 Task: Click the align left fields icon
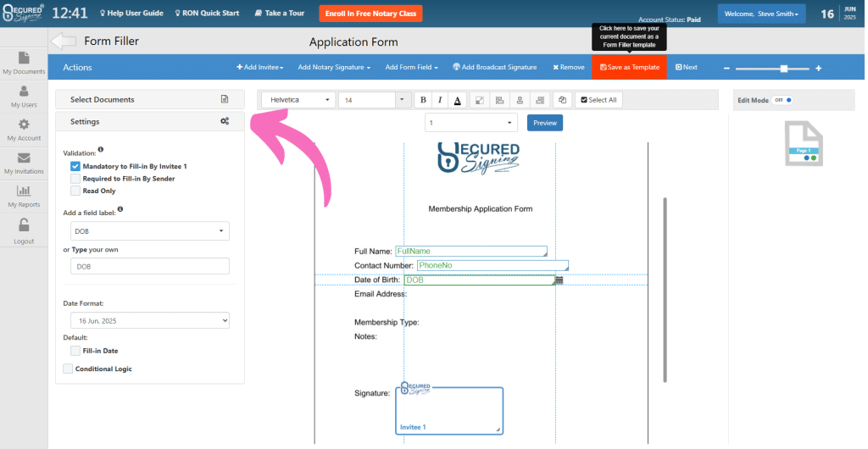pos(500,100)
